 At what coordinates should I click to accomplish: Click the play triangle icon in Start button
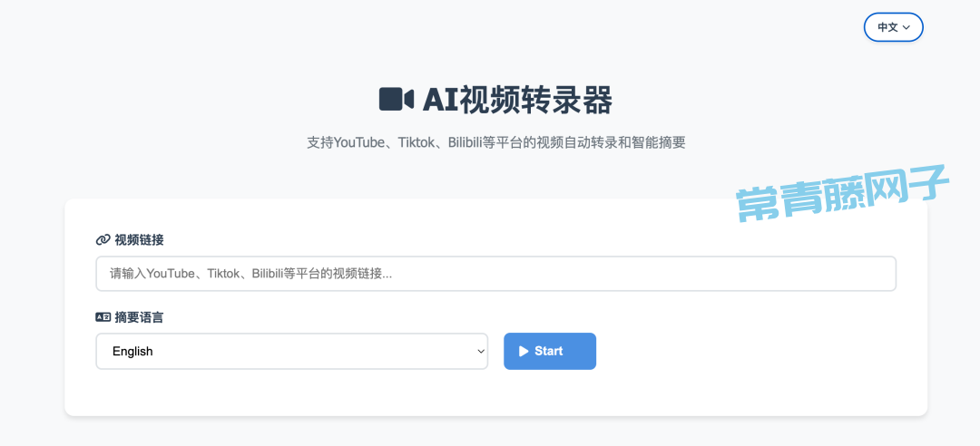524,351
